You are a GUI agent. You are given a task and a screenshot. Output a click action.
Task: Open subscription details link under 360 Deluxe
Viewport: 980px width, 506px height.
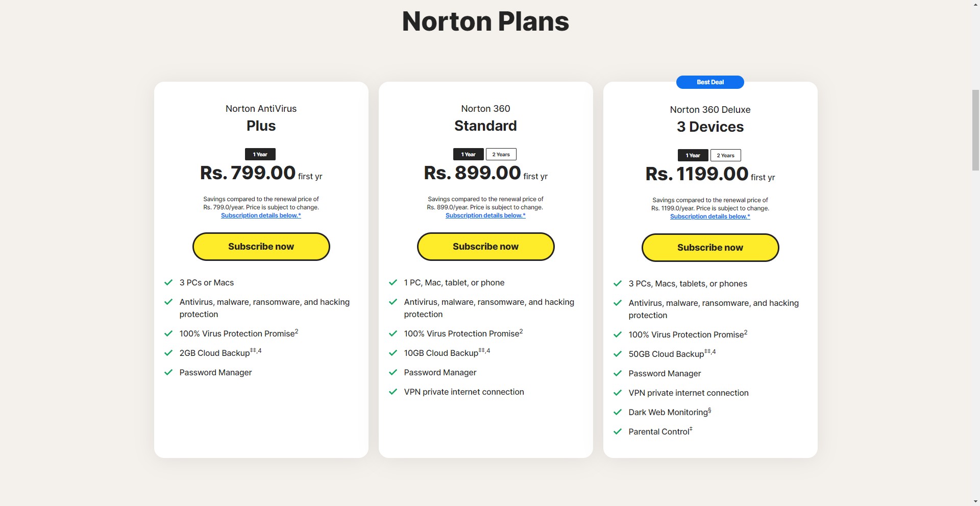tap(710, 216)
